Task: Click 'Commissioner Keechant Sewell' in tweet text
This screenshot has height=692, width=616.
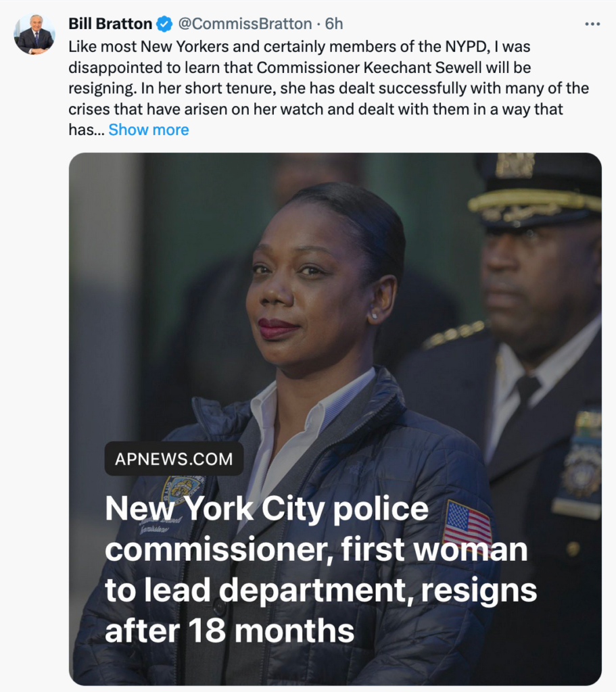Action: tap(369, 68)
